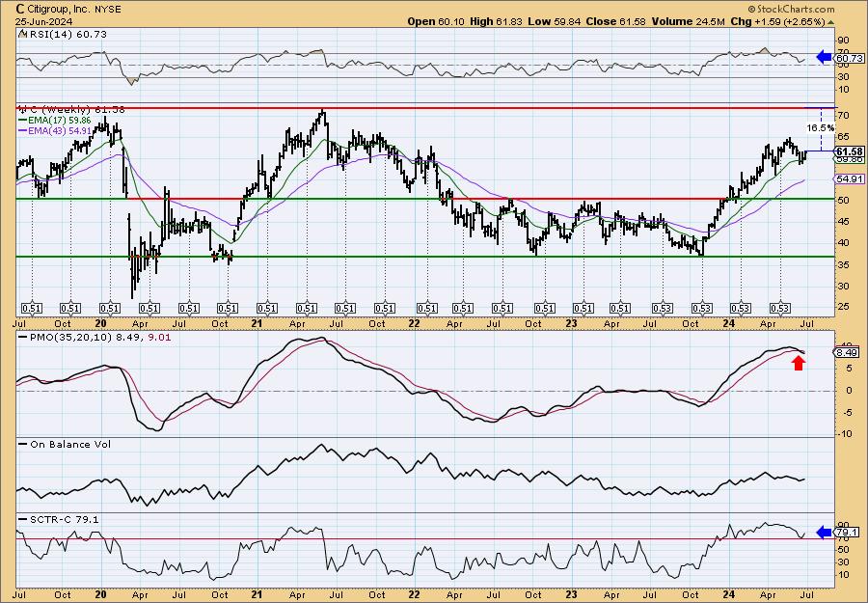The width and height of the screenshot is (868, 603).
Task: Click the 25 level on price axis
Action: tap(844, 307)
